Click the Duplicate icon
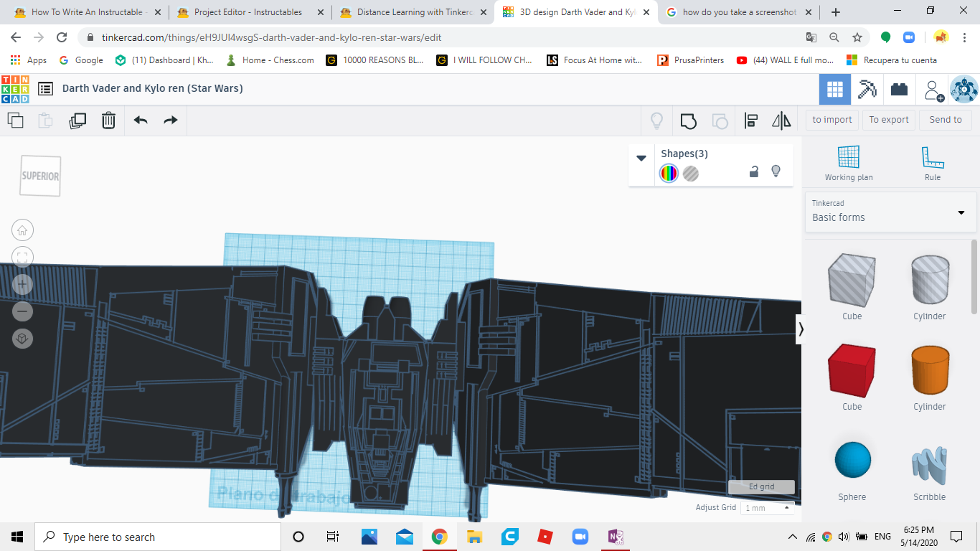Viewport: 980px width, 551px height. 77,120
